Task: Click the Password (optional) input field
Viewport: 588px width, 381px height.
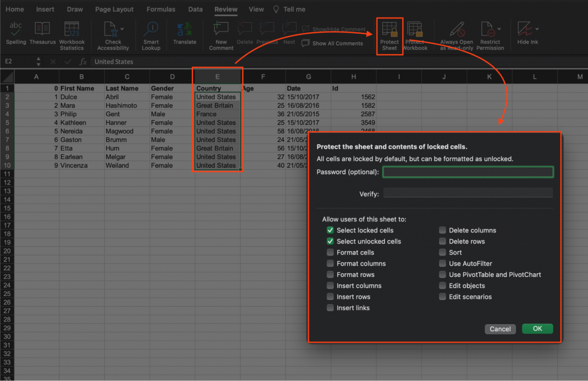Action: (468, 172)
